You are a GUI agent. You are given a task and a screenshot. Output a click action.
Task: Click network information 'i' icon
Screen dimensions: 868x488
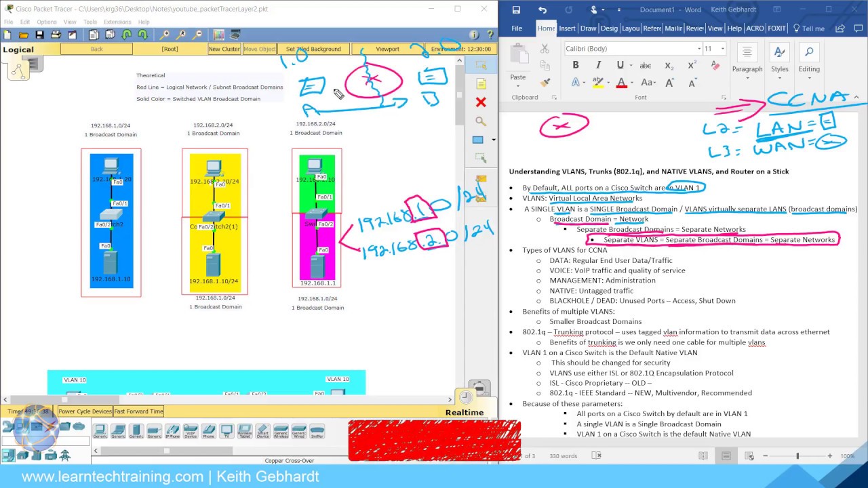[474, 35]
